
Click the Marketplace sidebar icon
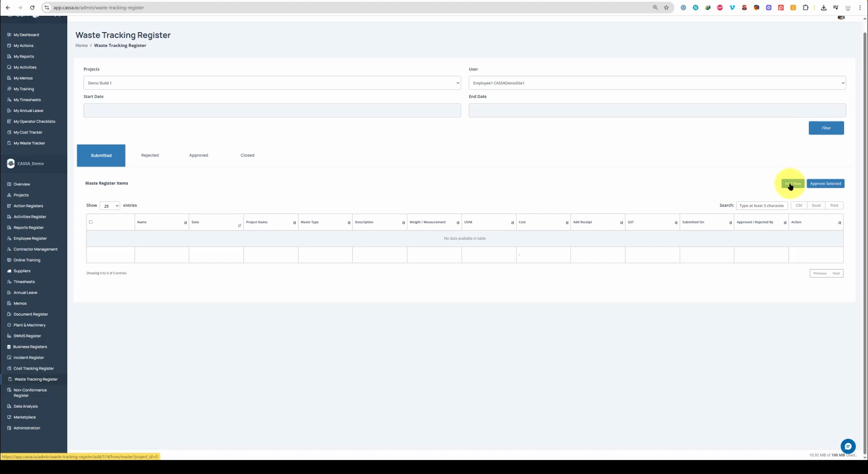(9, 417)
